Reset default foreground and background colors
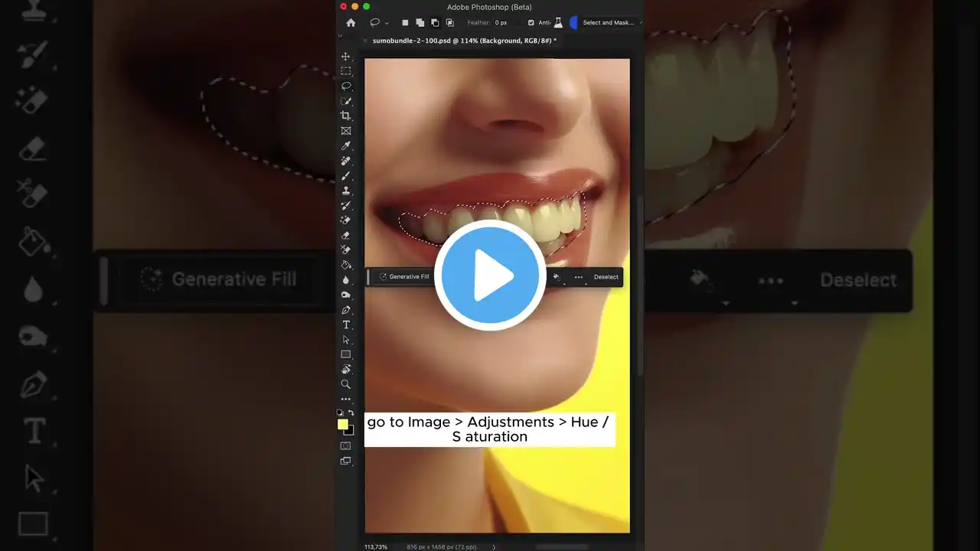 click(x=340, y=412)
